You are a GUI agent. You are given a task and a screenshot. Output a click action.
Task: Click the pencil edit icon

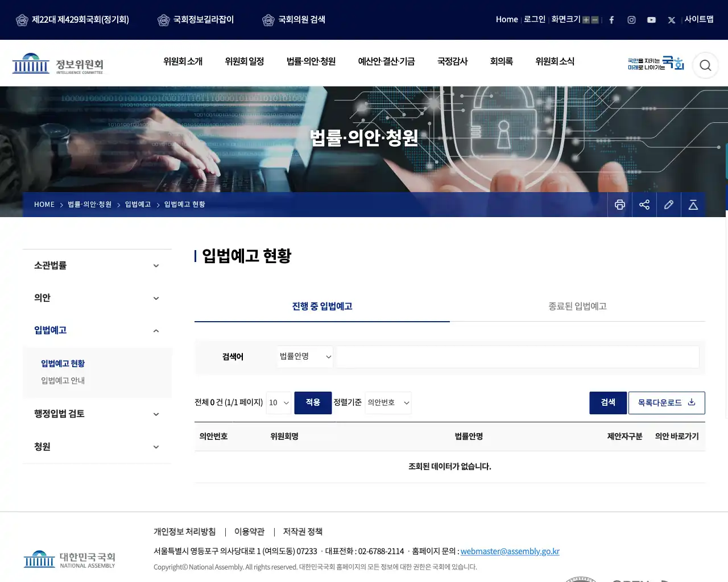click(x=669, y=205)
